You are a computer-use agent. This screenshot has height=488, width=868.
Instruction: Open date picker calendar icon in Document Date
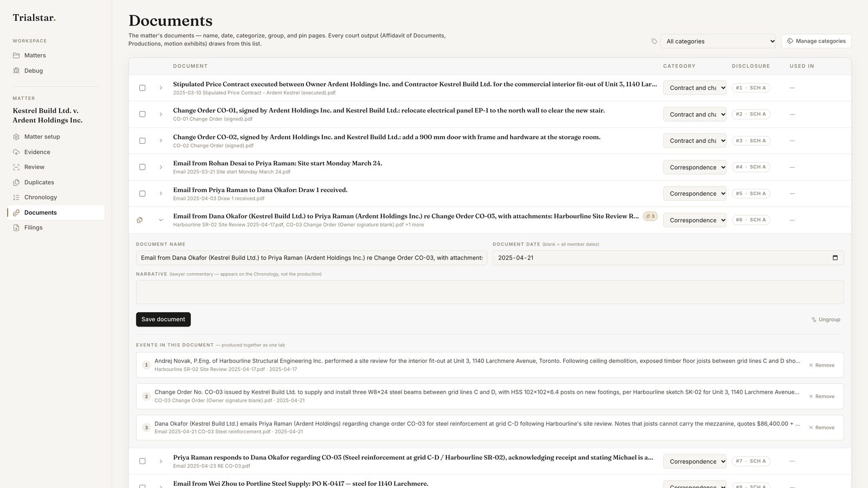pos(835,258)
